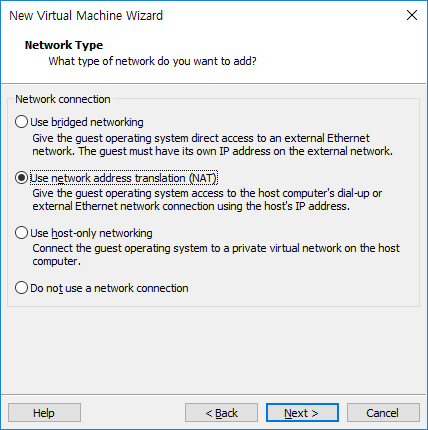This screenshot has height=430, width=428.
Task: Click the NAT description about host's IP address
Action: pyautogui.click(x=207, y=200)
